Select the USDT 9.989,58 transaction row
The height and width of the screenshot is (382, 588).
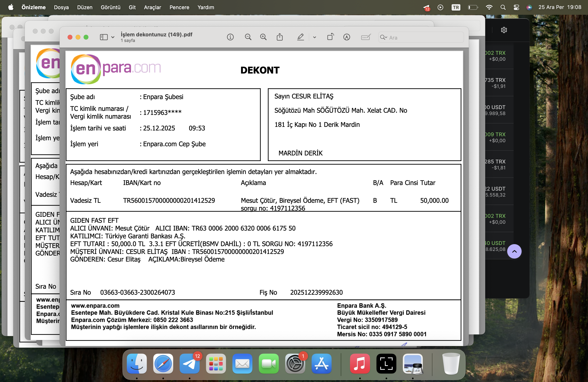(499, 110)
